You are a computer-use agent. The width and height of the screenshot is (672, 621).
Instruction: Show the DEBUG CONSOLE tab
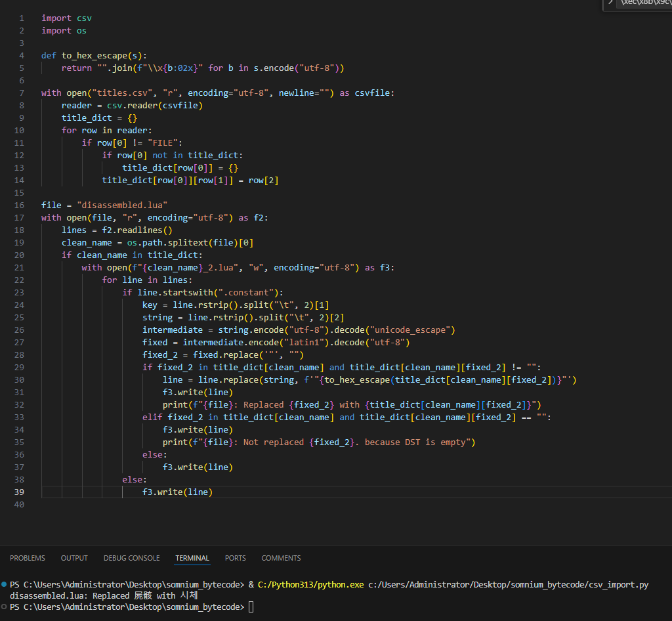[131, 558]
